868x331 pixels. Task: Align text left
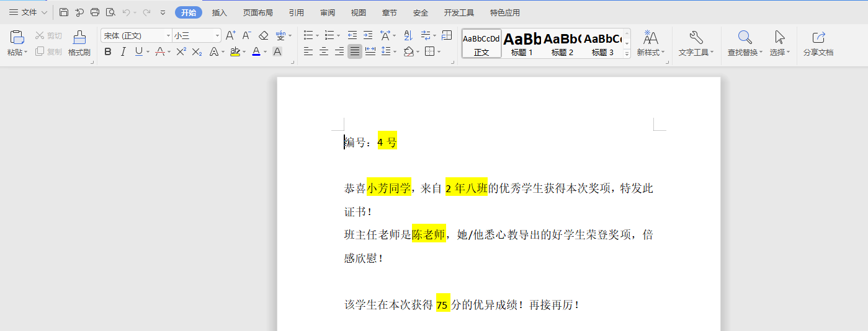click(x=308, y=52)
